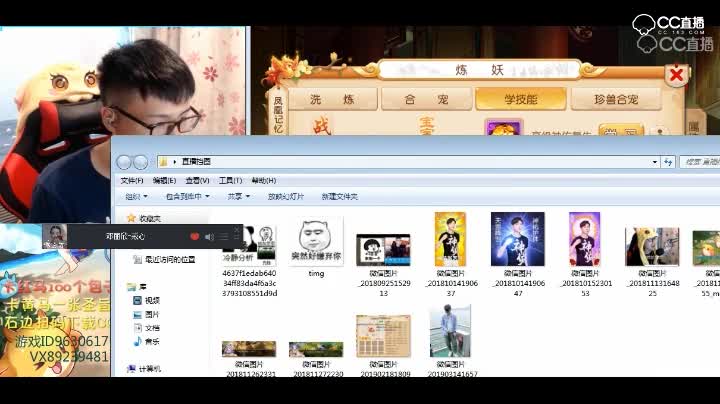Switch to the 合宠 tab in the game window
The width and height of the screenshot is (720, 404).
click(427, 99)
